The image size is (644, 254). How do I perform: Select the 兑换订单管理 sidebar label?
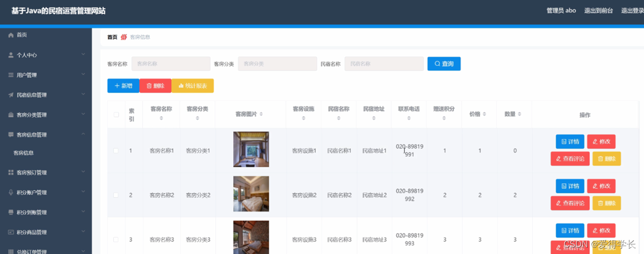tap(31, 252)
